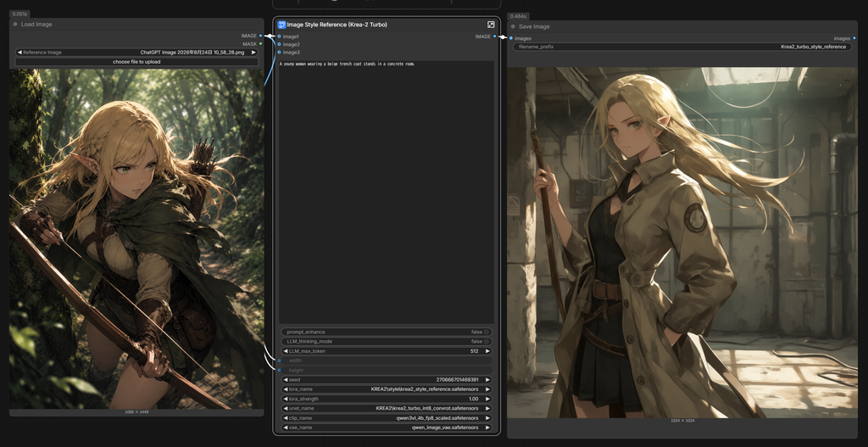This screenshot has width=868, height=447.
Task: Switch to next lora_name option
Action: [487, 389]
